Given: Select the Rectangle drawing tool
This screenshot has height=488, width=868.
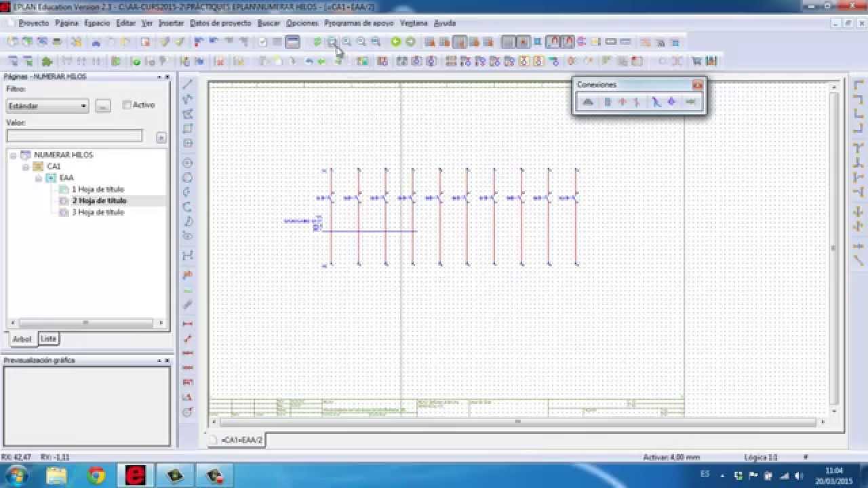Looking at the screenshot, I should click(188, 129).
